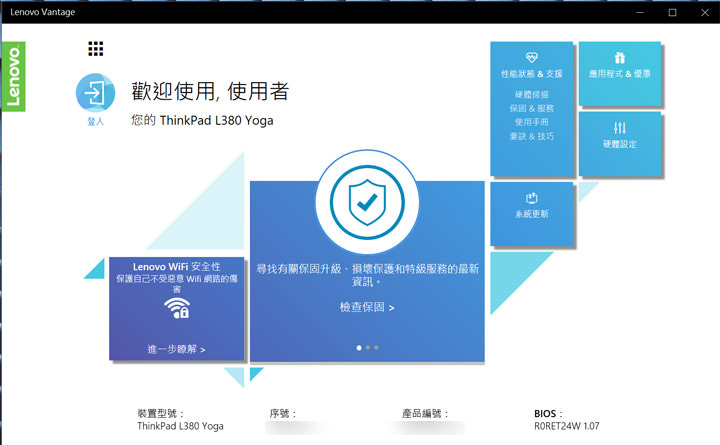The height and width of the screenshot is (445, 720).
Task: Open hardware settings via the sliders icon
Action: [x=620, y=128]
